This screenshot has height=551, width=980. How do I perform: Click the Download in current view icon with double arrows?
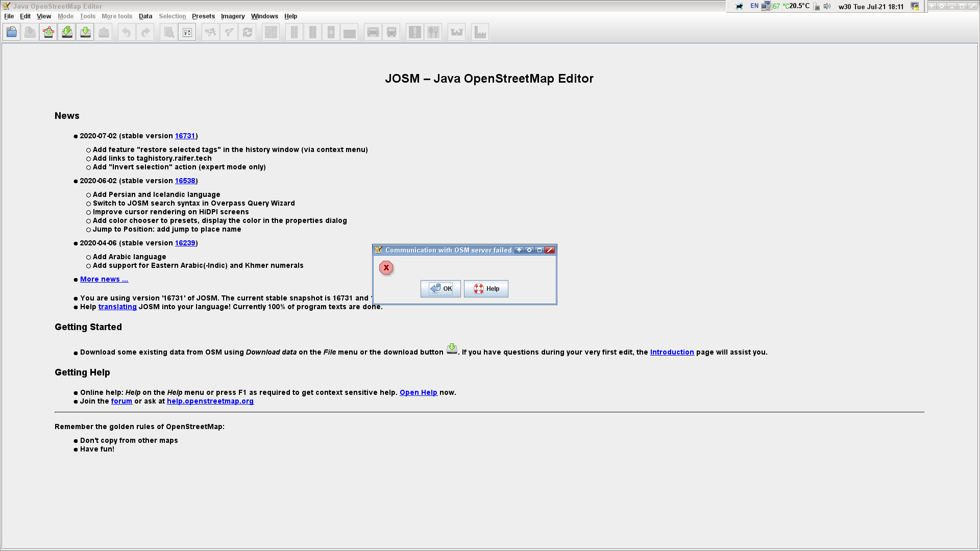[67, 32]
